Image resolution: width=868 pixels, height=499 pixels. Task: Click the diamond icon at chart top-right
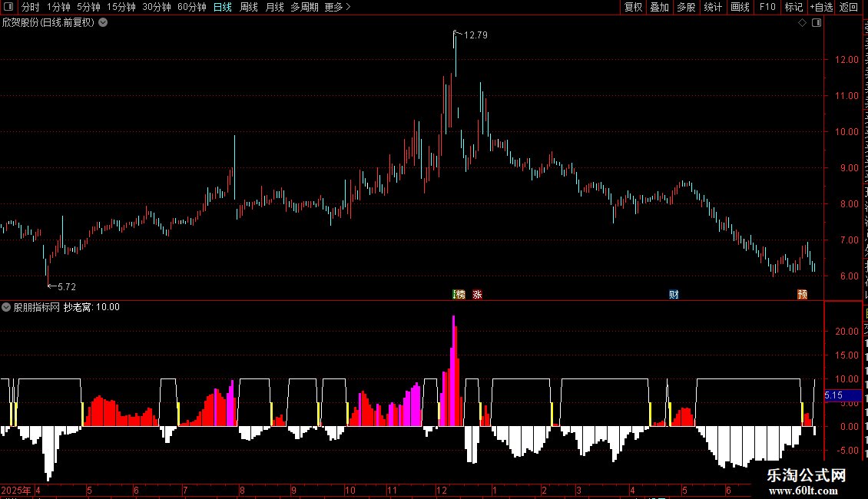coord(802,23)
